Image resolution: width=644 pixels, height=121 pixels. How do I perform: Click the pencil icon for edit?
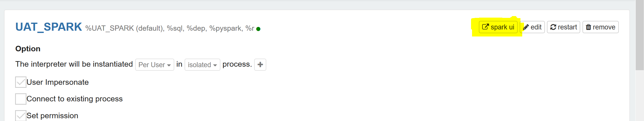click(526, 27)
